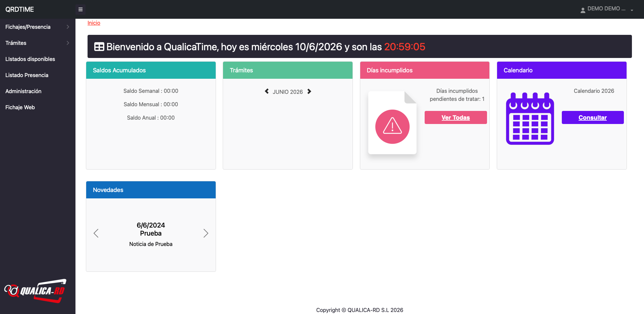Expand the Fichajes/Presencia chevron
This screenshot has height=314, width=644.
tap(68, 27)
